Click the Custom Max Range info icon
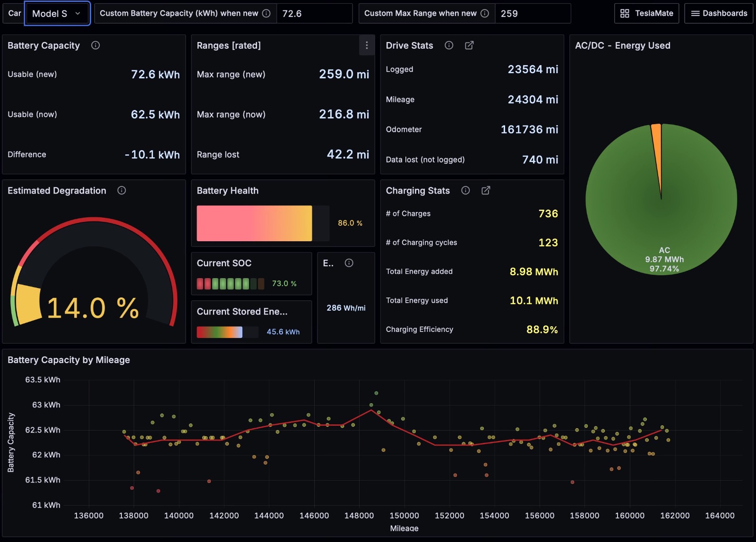756x542 pixels. tap(485, 13)
